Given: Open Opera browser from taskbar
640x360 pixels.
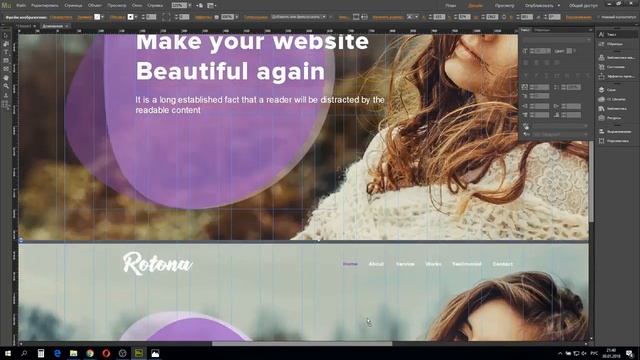Looking at the screenshot, I should 106,353.
